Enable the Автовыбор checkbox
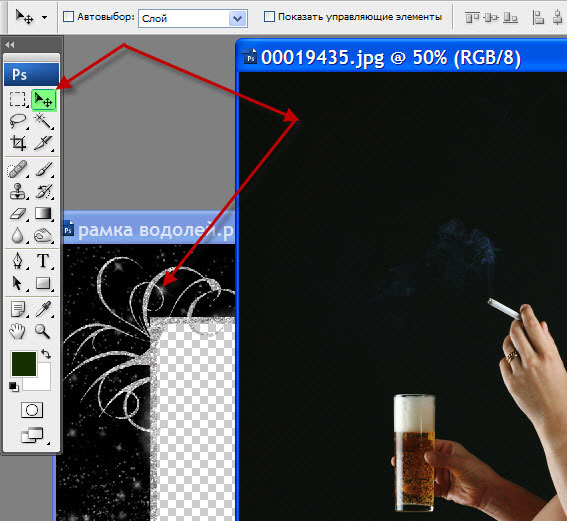 pyautogui.click(x=68, y=17)
